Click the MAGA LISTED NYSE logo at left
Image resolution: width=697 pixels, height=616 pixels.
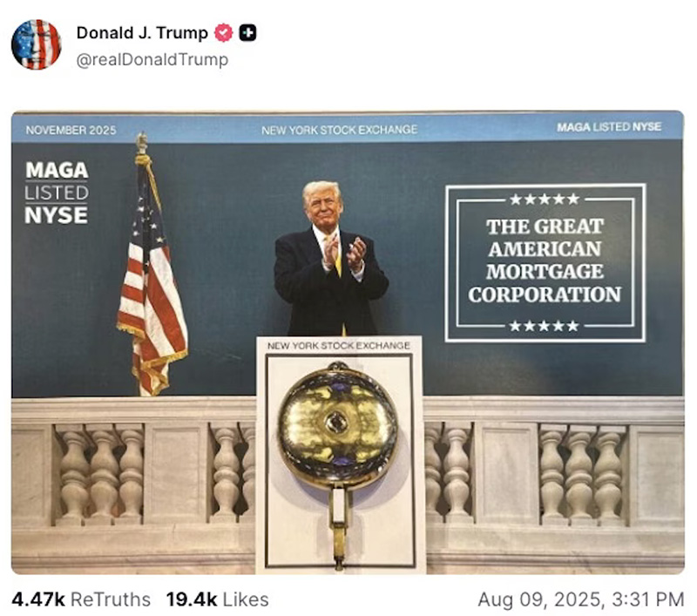pos(57,193)
